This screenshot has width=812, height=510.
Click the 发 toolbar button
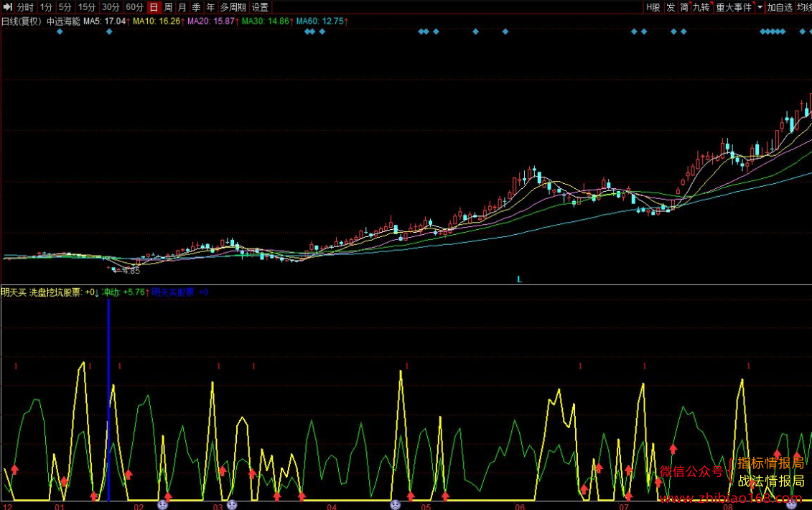(x=671, y=7)
